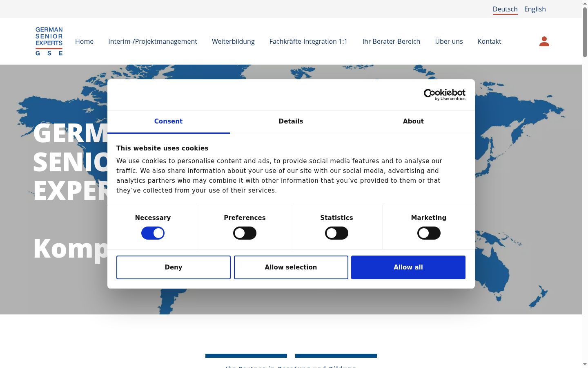Click the page vertical scrollbar thumb
This screenshot has width=588, height=368.
tap(585, 32)
